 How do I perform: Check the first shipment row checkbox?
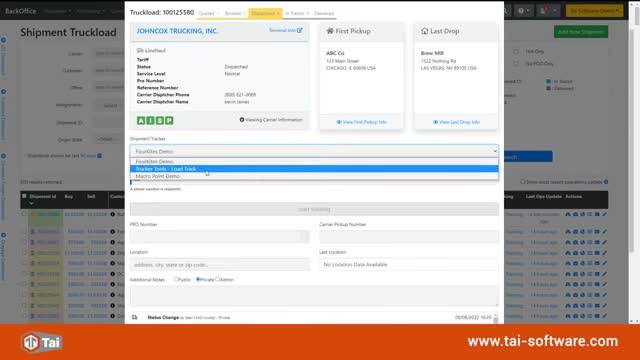click(24, 214)
